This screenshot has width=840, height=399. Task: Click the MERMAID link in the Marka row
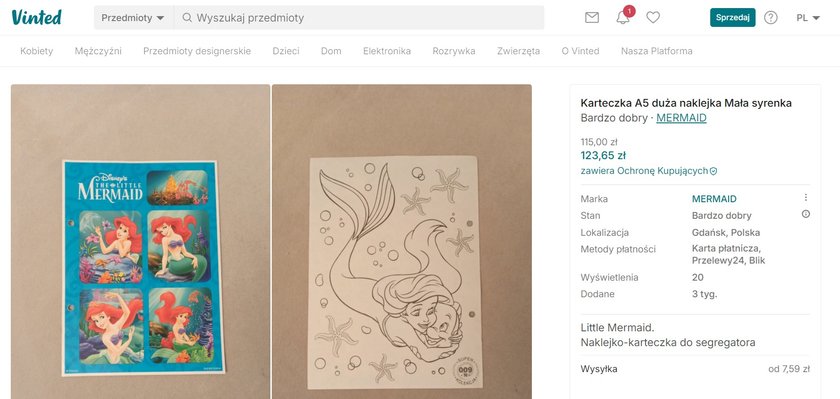[714, 199]
